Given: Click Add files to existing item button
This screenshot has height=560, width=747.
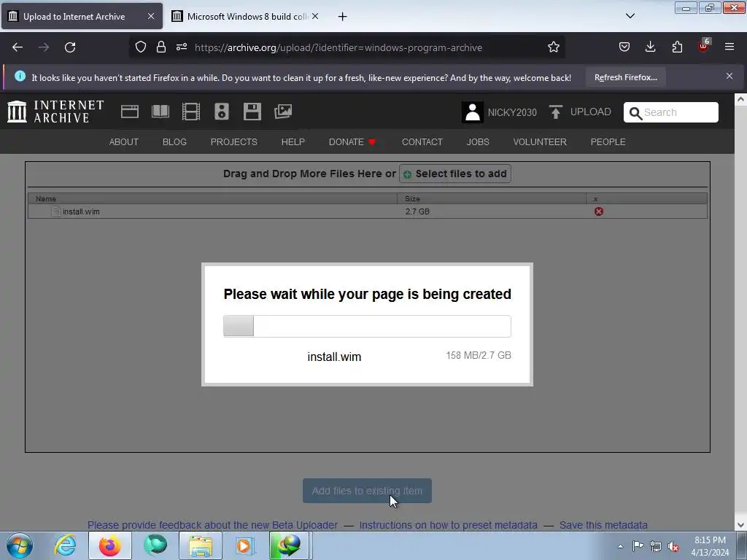Looking at the screenshot, I should pos(368,491).
